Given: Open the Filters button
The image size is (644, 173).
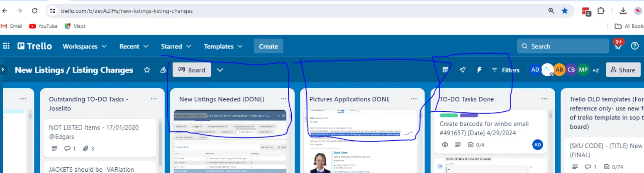Looking at the screenshot, I should point(505,70).
